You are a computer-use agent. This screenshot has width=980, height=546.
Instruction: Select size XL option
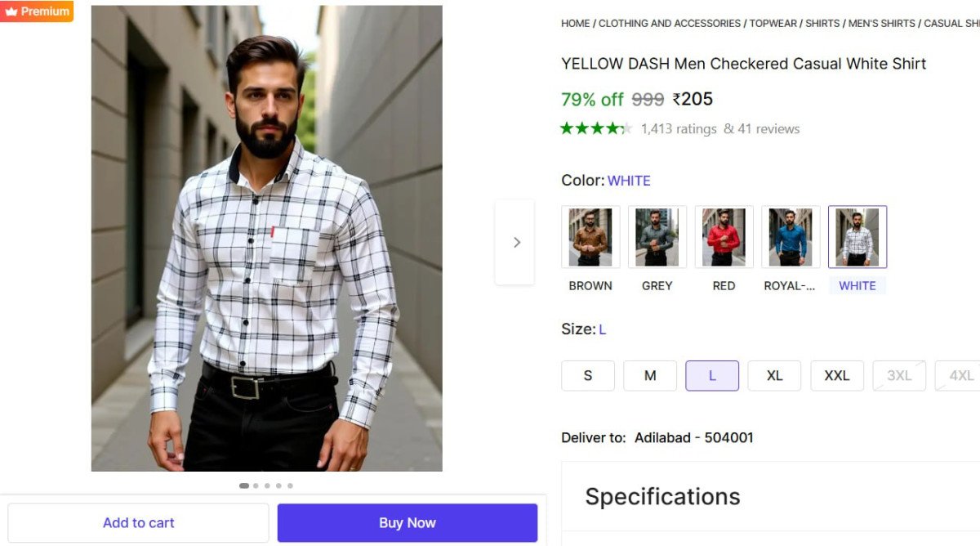pos(774,376)
